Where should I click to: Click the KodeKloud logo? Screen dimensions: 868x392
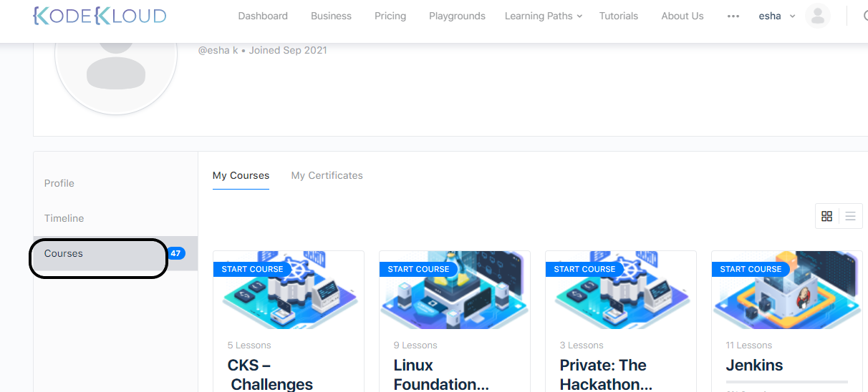[x=100, y=16]
